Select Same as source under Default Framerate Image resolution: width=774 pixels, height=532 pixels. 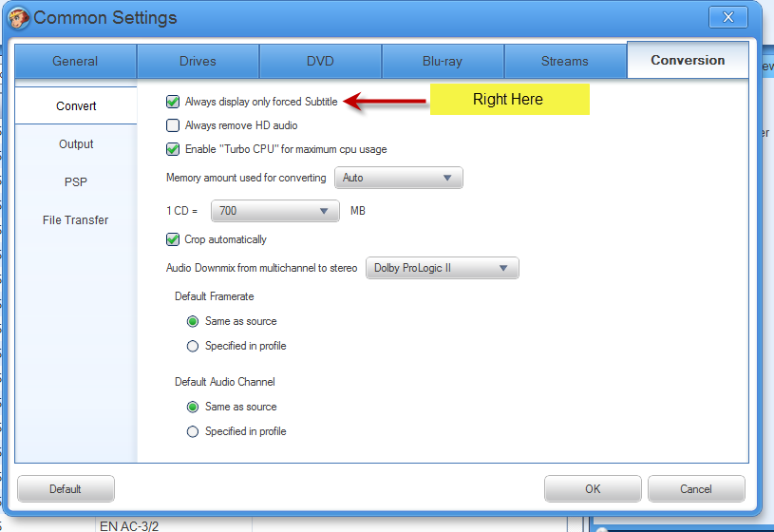click(x=193, y=321)
